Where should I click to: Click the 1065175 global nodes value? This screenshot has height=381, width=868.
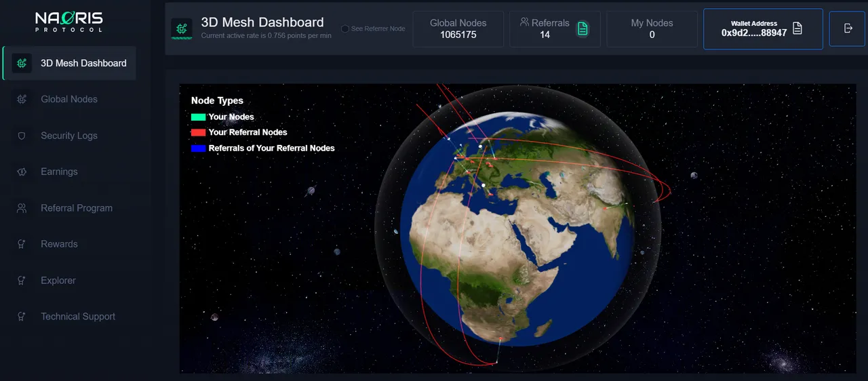(x=458, y=35)
